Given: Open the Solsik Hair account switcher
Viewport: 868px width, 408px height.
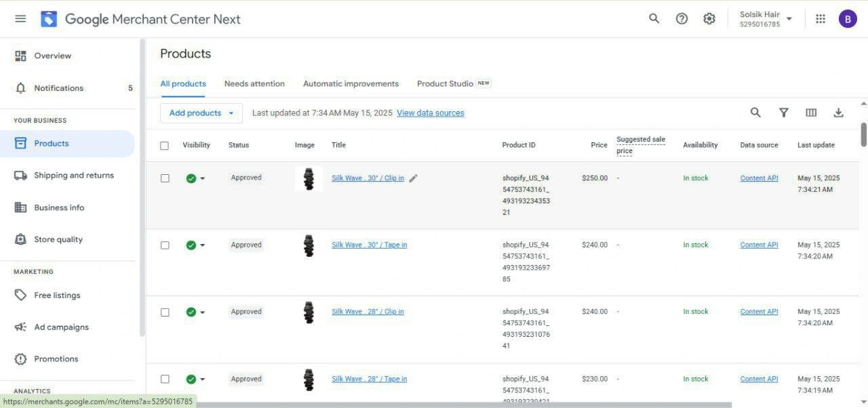Looking at the screenshot, I should pyautogui.click(x=766, y=19).
